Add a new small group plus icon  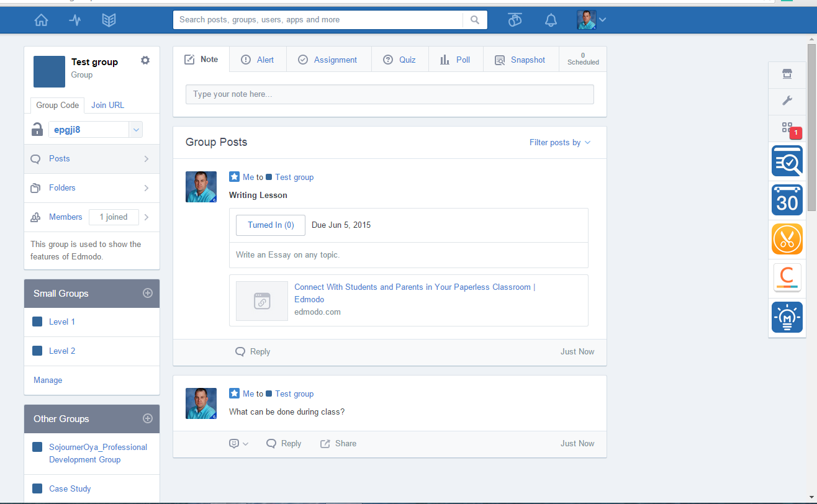[148, 293]
